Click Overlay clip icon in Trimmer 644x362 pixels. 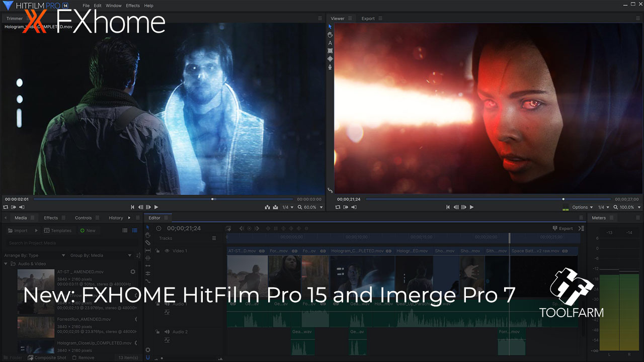click(275, 207)
